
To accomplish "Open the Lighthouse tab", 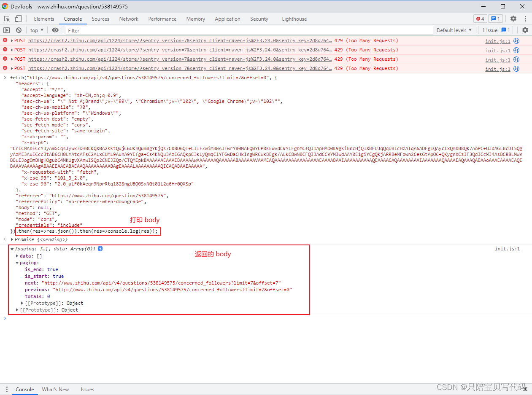I will click(294, 19).
